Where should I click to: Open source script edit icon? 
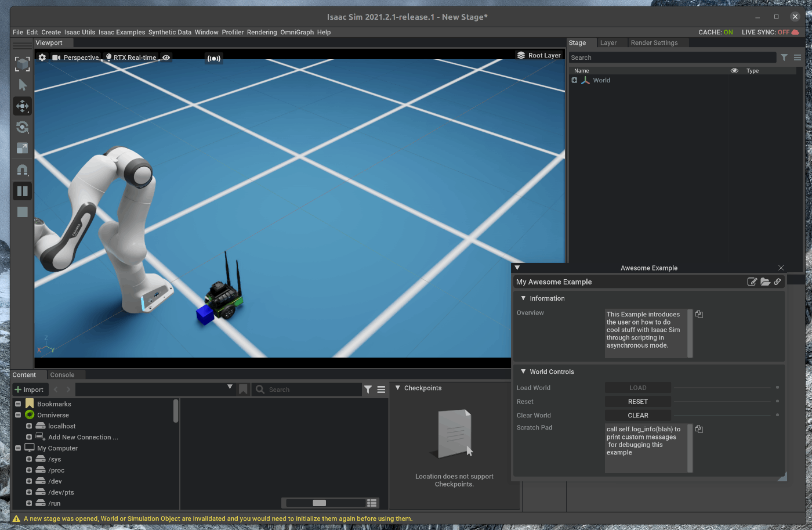point(752,282)
